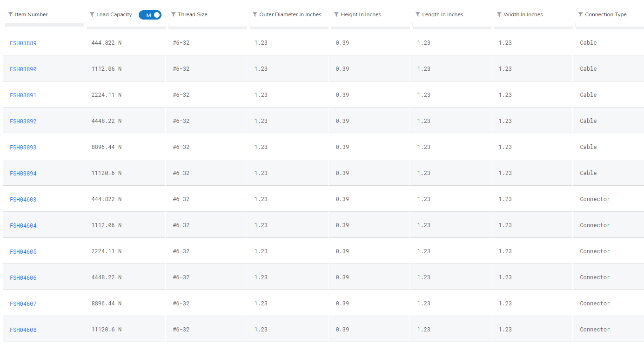Open item FSH04607
Image resolution: width=644 pixels, height=344 pixels.
click(x=23, y=304)
